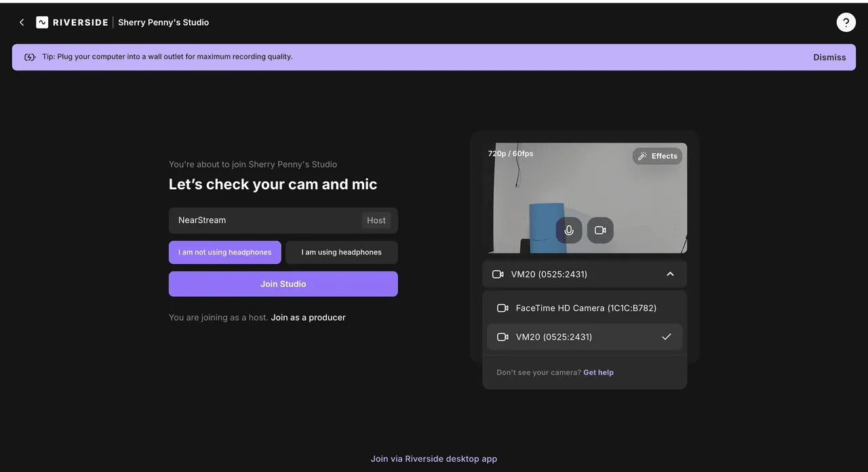
Task: Open Join via Riverside desktop app
Action: coord(434,459)
